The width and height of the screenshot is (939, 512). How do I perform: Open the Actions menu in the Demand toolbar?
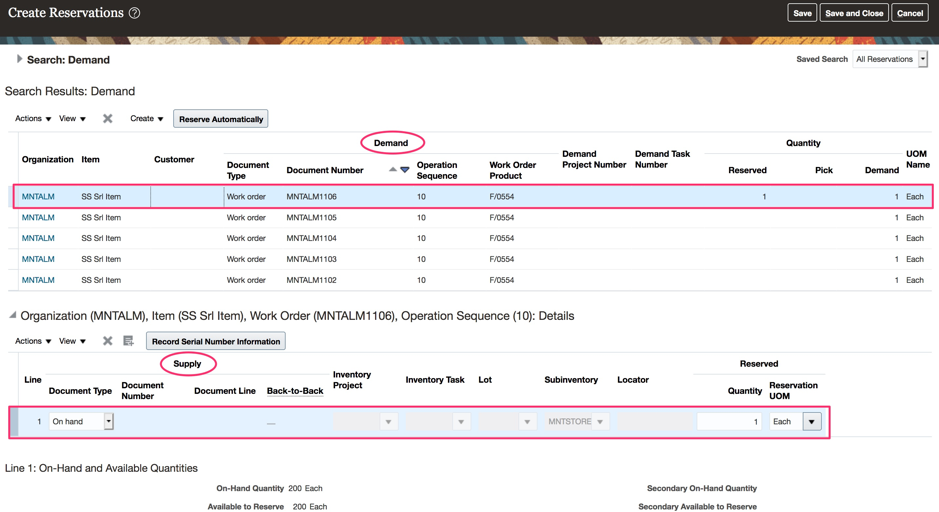pyautogui.click(x=33, y=119)
